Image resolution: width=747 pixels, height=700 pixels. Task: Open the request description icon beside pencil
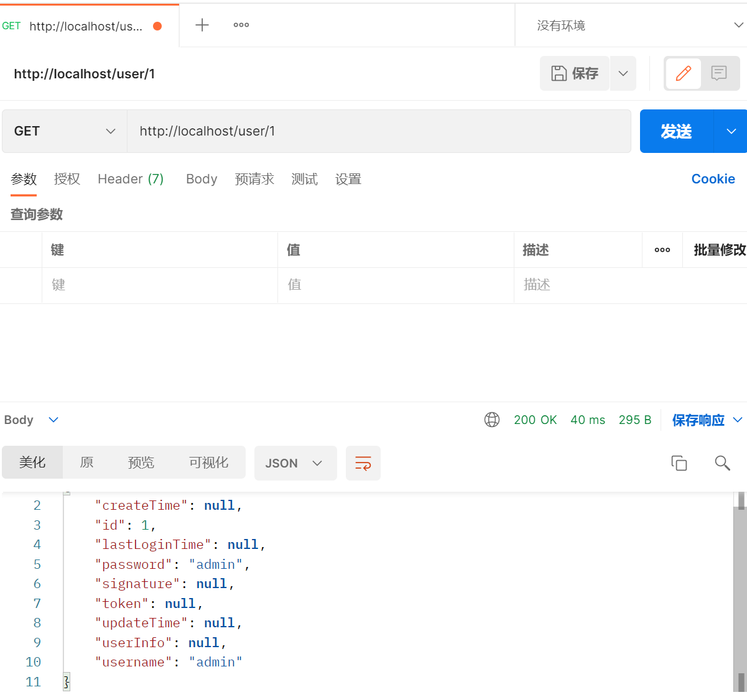tap(719, 73)
